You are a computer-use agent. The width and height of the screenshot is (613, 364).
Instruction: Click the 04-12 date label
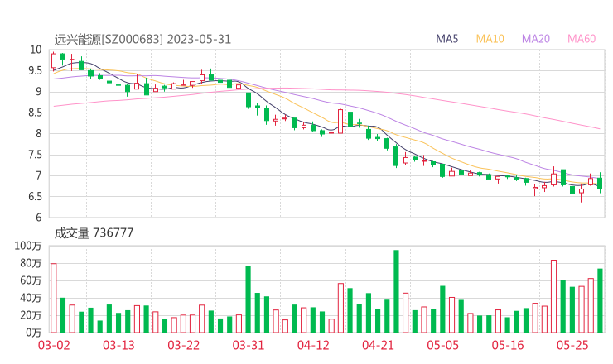click(x=313, y=345)
